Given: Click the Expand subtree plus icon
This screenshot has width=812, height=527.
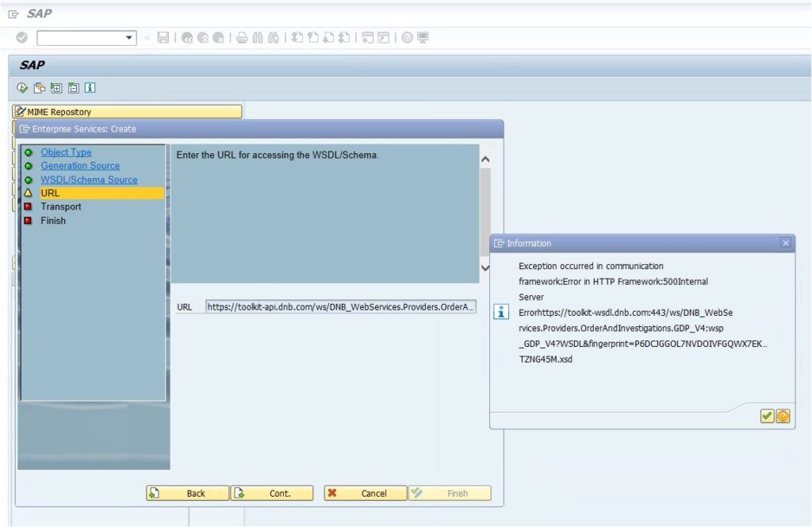Looking at the screenshot, I should tap(56, 87).
